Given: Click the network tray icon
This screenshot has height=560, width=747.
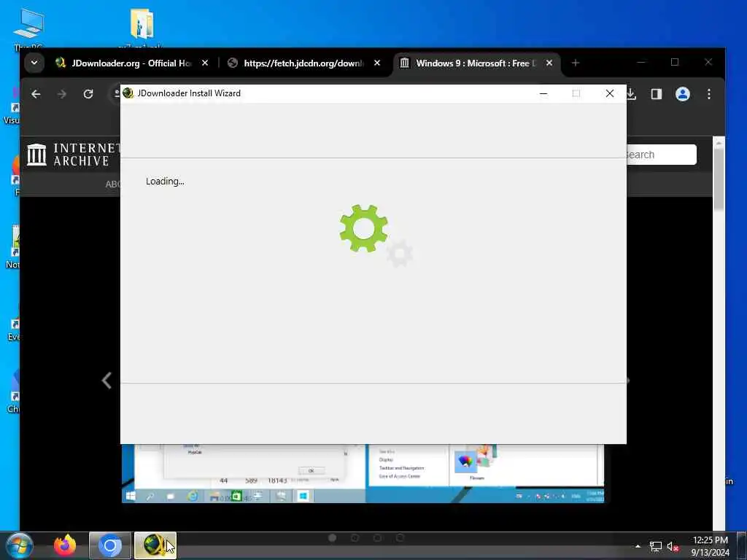Looking at the screenshot, I should tap(656, 547).
